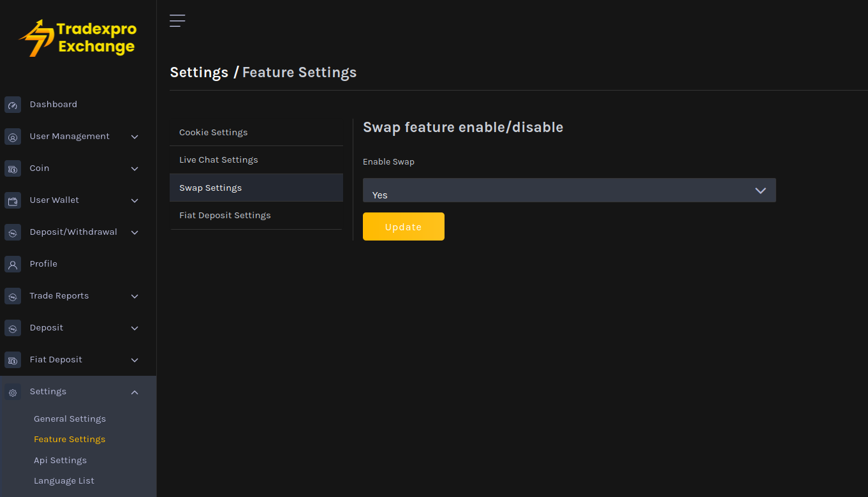Click the Settings gear icon
Viewport: 868px width, 497px height.
(x=13, y=392)
